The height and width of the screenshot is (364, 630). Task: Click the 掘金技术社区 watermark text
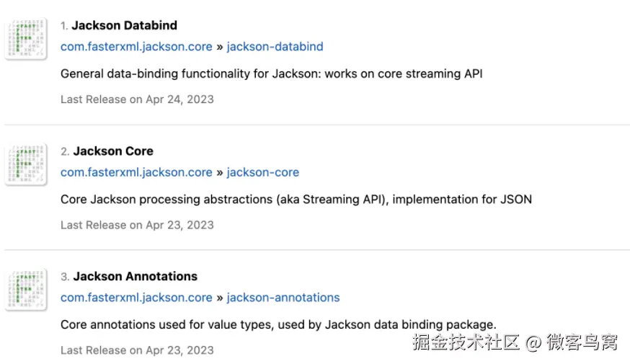point(466,342)
